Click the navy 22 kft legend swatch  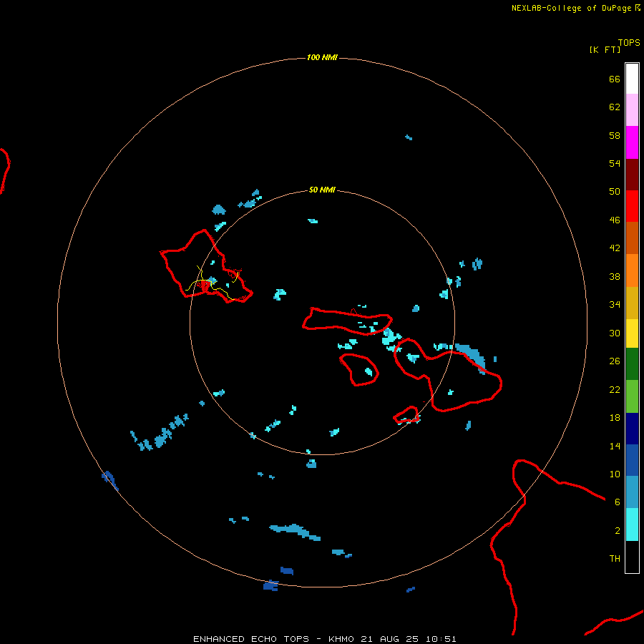point(632,429)
